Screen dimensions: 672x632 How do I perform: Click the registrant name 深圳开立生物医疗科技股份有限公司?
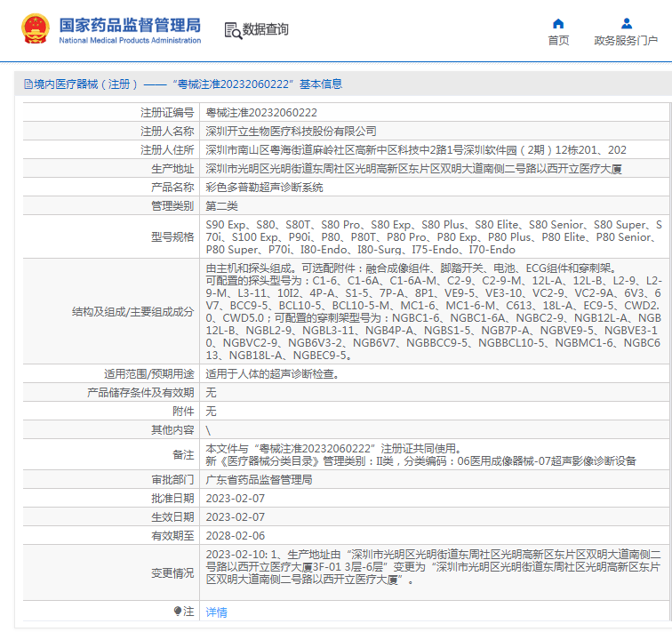tap(291, 131)
